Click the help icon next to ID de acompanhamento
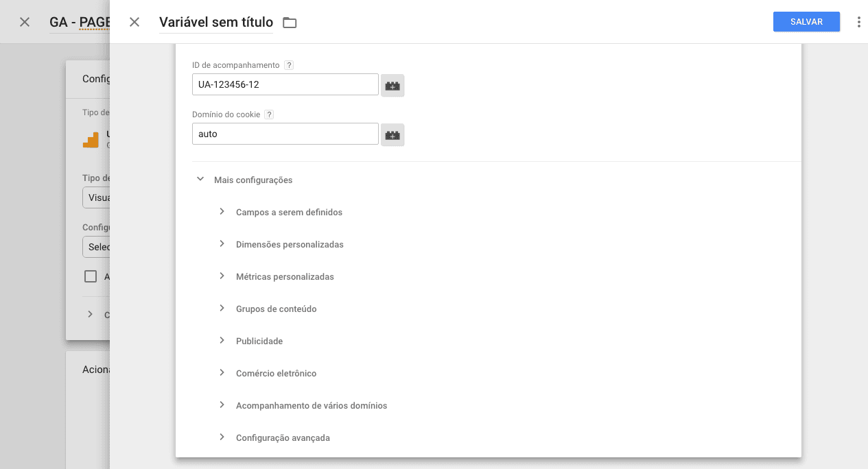Viewport: 868px width, 469px height. coord(289,64)
